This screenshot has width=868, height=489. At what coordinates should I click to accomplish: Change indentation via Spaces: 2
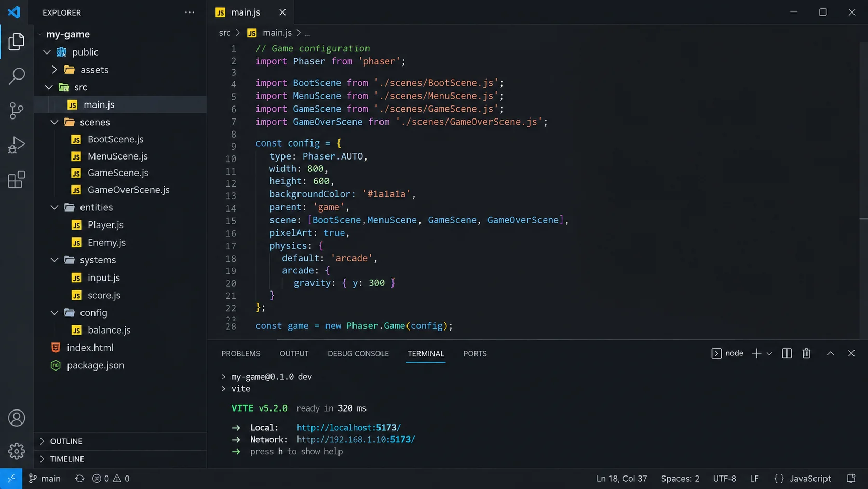click(680, 479)
